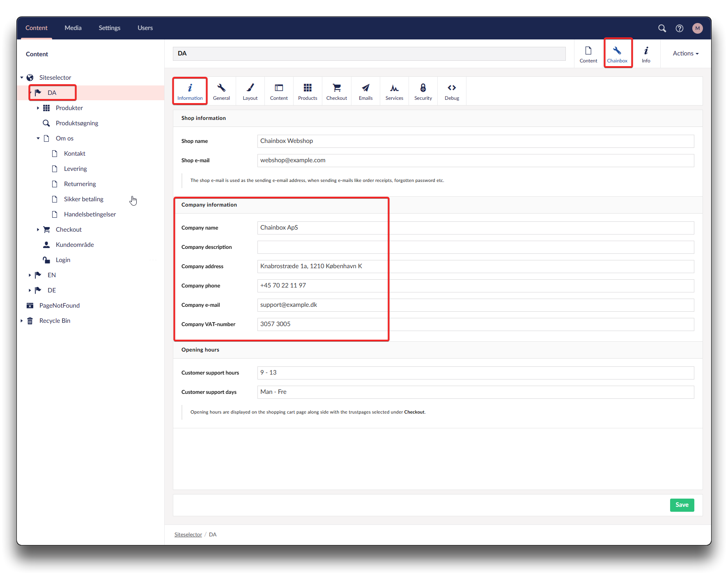Open the user avatar M menu

698,28
